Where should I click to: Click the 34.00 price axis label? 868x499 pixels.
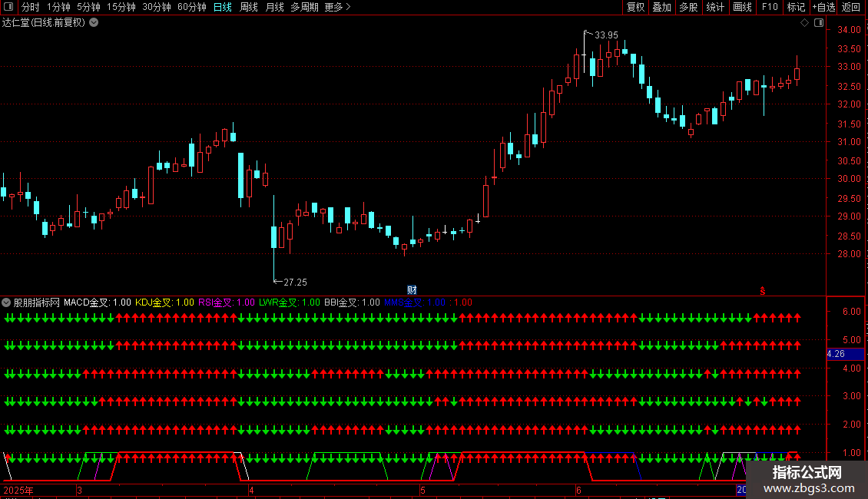tap(849, 30)
